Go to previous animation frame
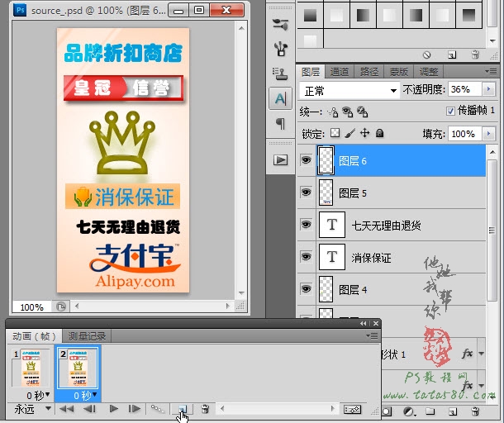Screen dimensions: 504x423 pyautogui.click(x=89, y=409)
